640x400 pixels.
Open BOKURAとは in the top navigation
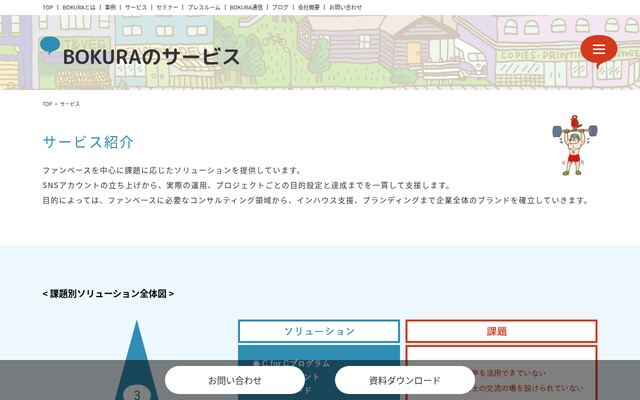[x=79, y=7]
